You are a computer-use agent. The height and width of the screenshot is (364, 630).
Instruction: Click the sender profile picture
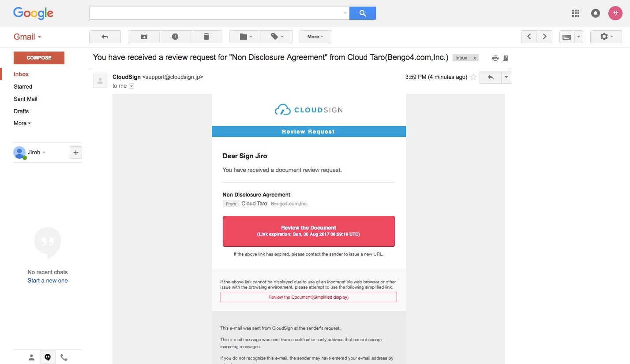pyautogui.click(x=100, y=81)
